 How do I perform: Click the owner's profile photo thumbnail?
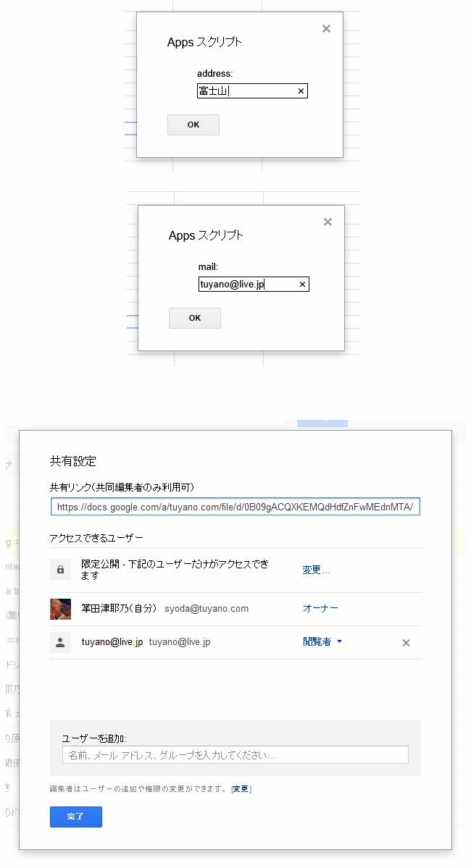[60, 609]
